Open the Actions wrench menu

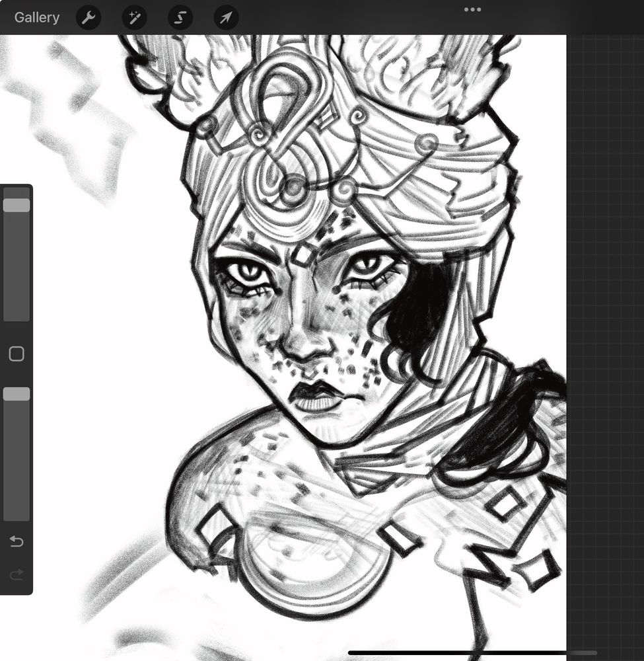point(89,18)
